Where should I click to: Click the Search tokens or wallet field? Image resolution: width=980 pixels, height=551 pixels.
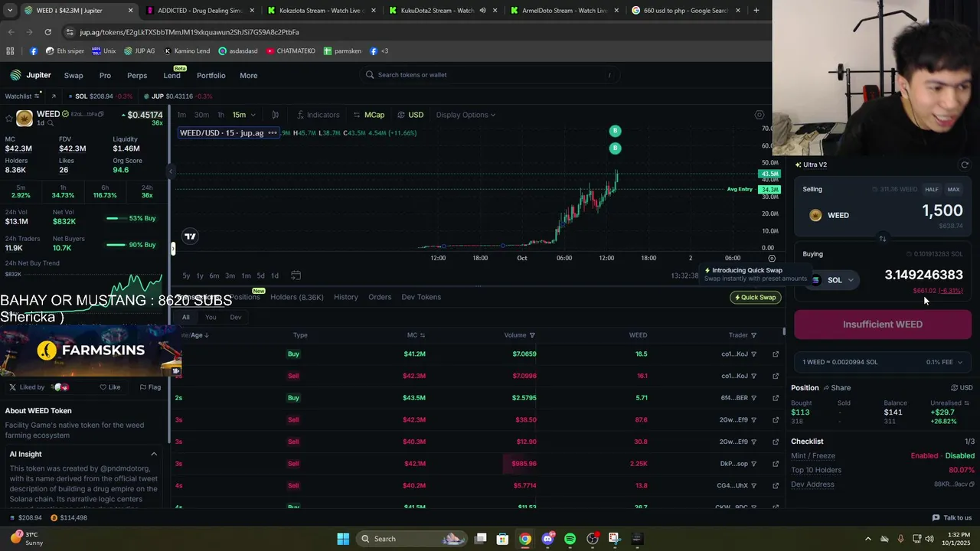pyautogui.click(x=490, y=75)
